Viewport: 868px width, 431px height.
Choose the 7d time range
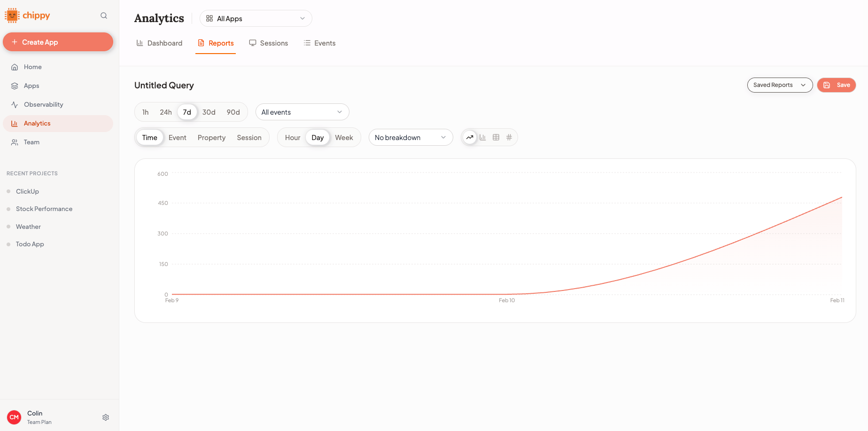click(x=187, y=112)
